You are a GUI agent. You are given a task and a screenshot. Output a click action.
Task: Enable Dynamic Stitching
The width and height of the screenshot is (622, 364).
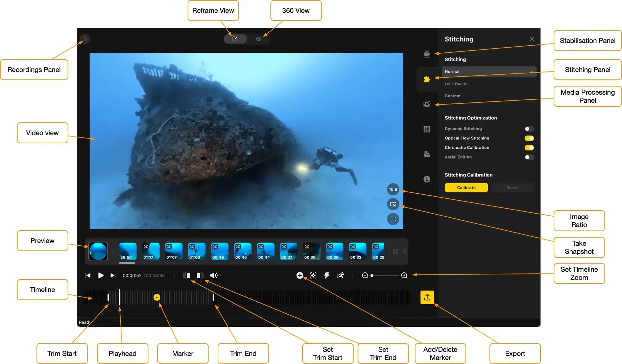[x=528, y=128]
